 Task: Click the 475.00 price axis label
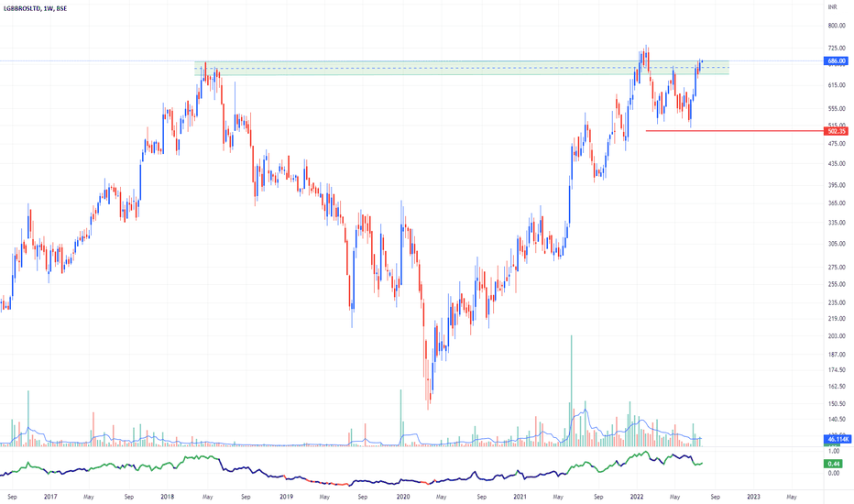(837, 144)
